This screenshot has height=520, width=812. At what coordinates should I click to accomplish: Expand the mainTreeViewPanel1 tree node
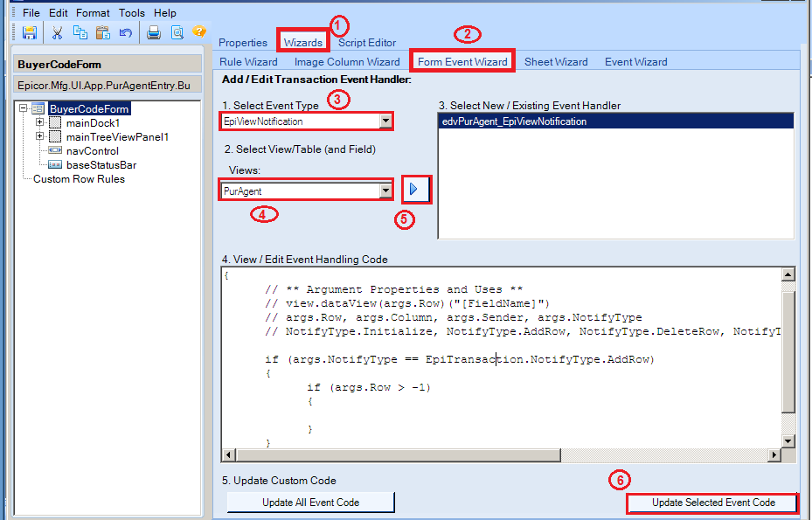point(41,136)
